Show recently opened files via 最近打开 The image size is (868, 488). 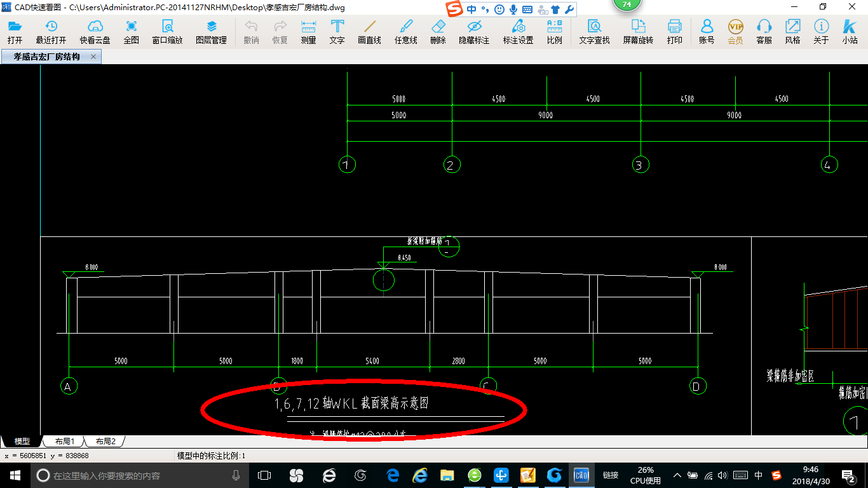click(x=51, y=32)
